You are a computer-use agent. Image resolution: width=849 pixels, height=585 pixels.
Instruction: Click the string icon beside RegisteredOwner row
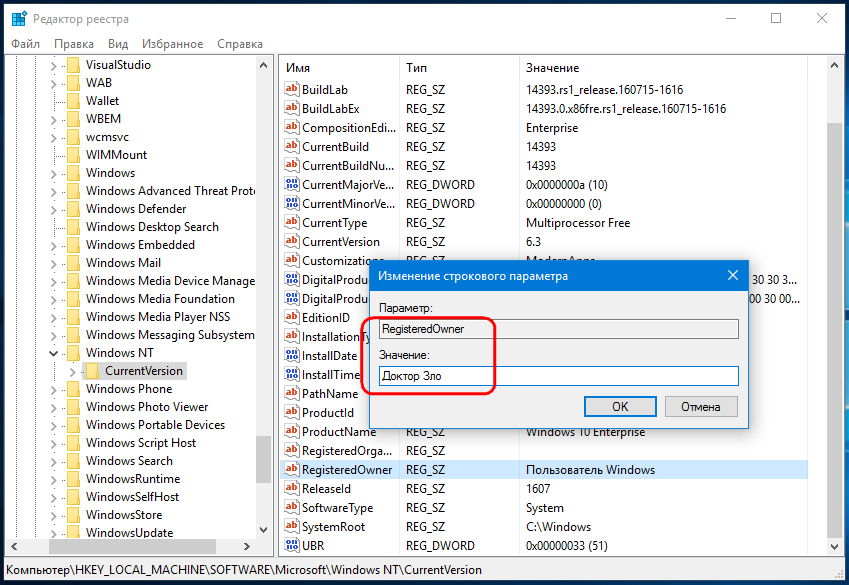tap(291, 469)
